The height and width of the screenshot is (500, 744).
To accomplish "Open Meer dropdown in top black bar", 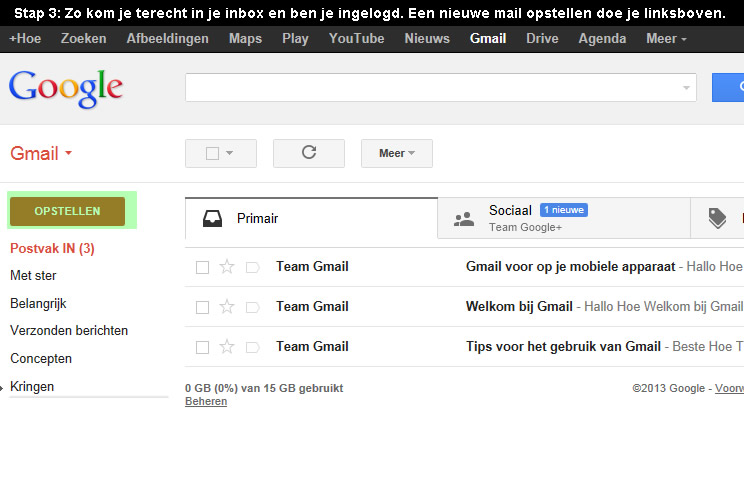I will [666, 39].
